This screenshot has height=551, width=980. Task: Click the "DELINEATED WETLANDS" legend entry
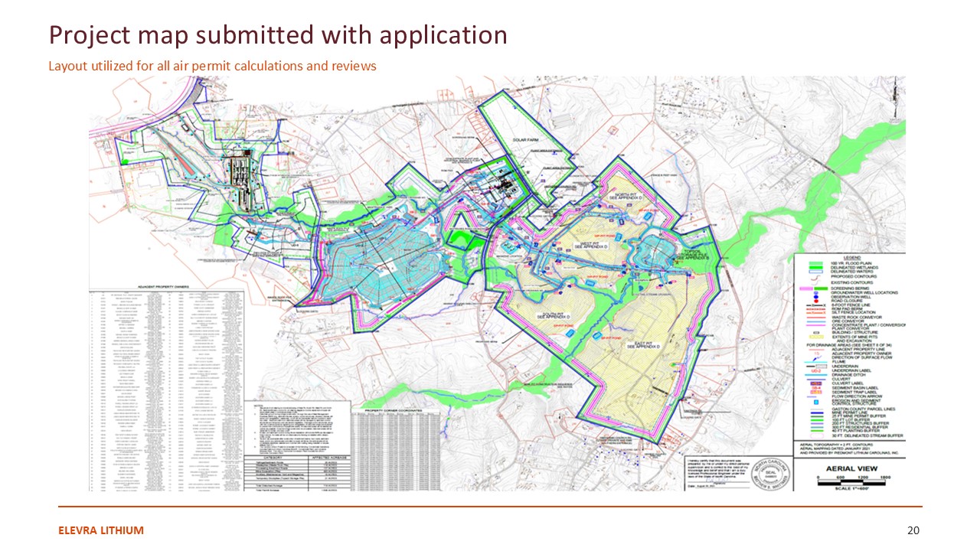click(x=854, y=269)
